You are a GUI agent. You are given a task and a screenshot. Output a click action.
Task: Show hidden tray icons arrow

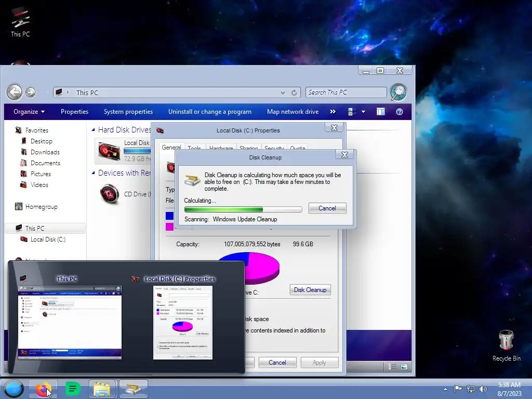445,389
